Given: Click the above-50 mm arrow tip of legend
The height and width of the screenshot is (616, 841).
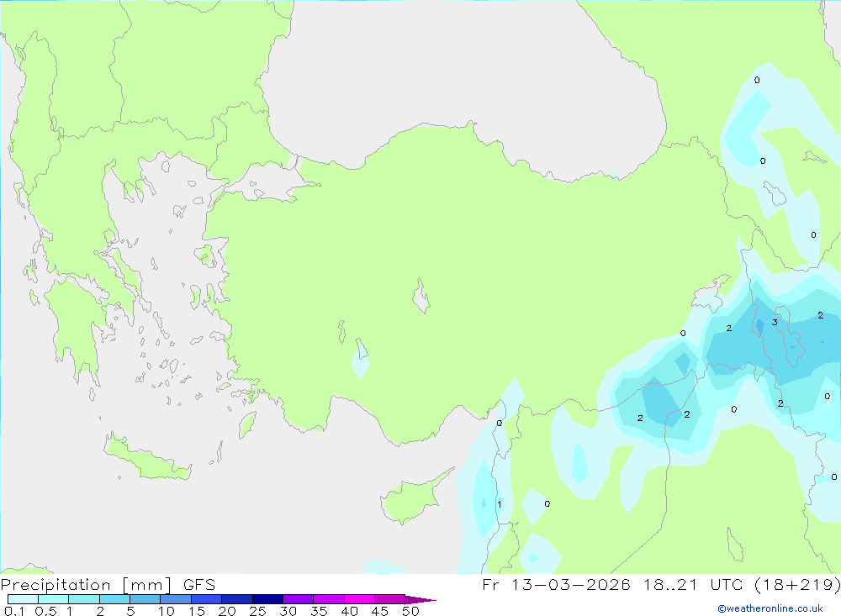Looking at the screenshot, I should click(420, 600).
